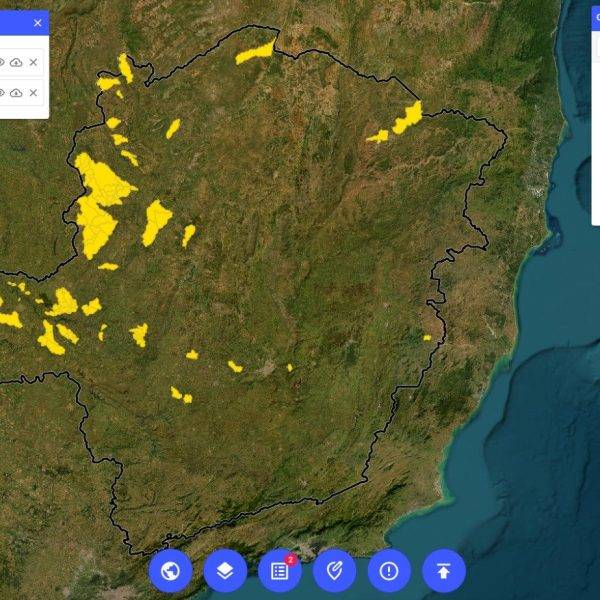Click the red notification badge
600x600 pixels.
[x=291, y=560]
